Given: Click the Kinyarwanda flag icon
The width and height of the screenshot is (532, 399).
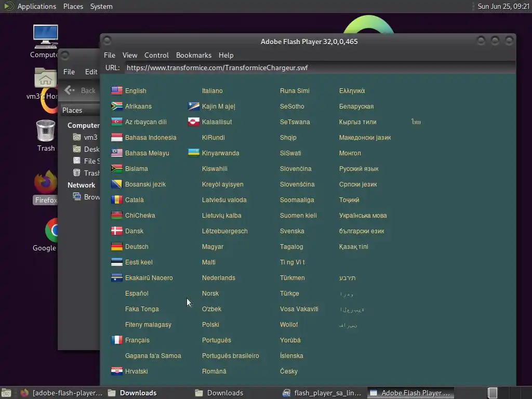Looking at the screenshot, I should (x=194, y=153).
